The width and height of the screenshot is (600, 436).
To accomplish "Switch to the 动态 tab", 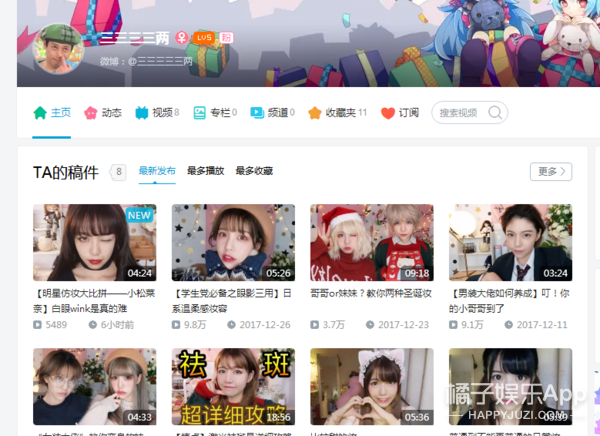I will pos(103,113).
